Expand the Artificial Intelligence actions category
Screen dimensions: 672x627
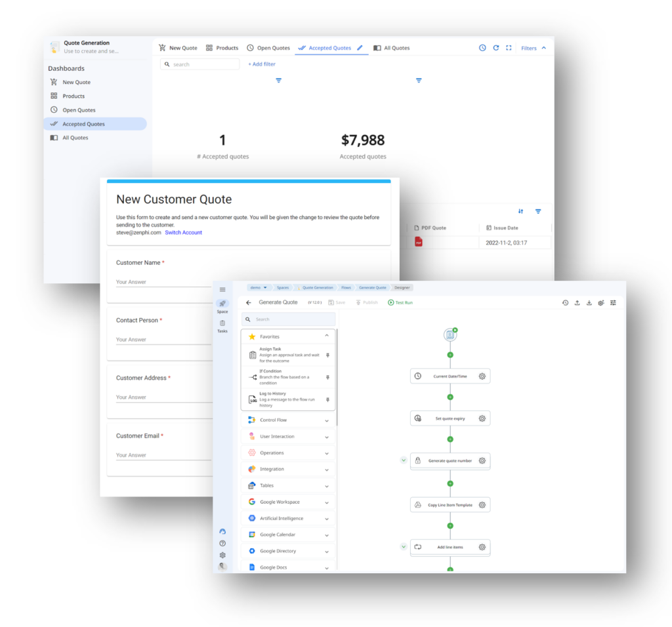tap(287, 518)
